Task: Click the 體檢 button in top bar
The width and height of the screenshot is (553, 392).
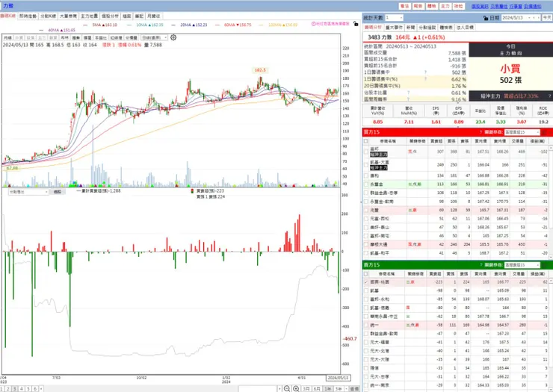Action: 432,6
